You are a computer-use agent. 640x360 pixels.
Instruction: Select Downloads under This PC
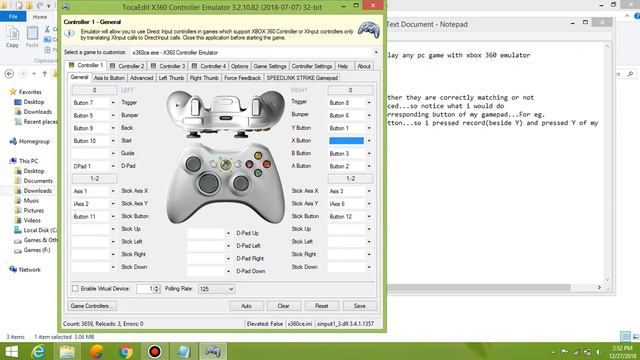(x=38, y=191)
